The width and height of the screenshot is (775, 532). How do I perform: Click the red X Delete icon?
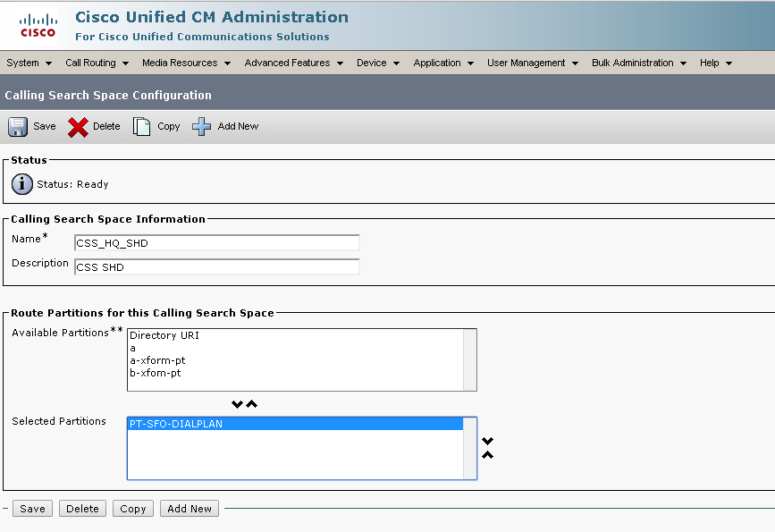point(78,127)
